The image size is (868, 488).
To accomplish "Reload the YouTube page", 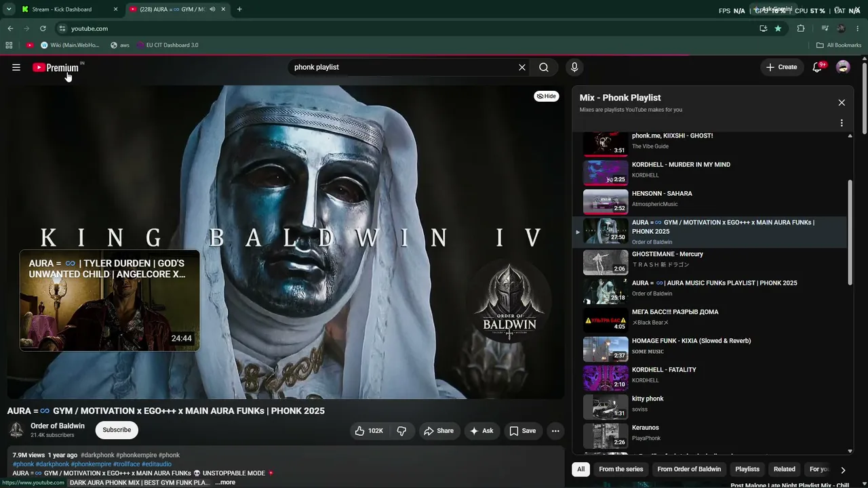I will pyautogui.click(x=43, y=28).
